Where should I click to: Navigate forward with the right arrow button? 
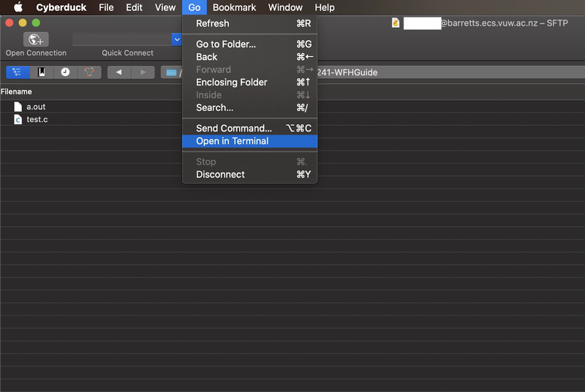coord(143,72)
